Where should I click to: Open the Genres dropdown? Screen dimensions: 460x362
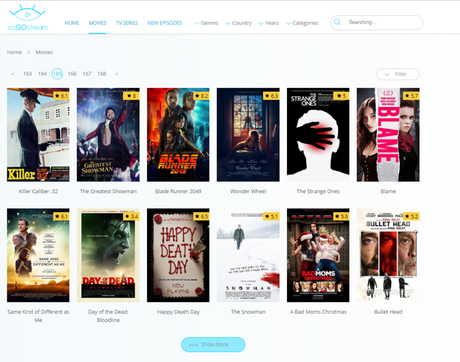click(207, 23)
